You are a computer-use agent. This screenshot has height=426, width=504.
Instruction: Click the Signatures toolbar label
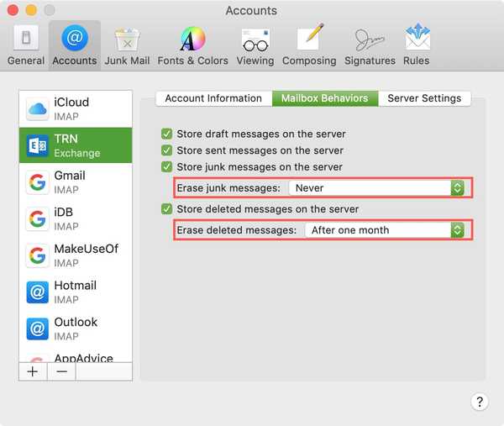pyautogui.click(x=370, y=61)
